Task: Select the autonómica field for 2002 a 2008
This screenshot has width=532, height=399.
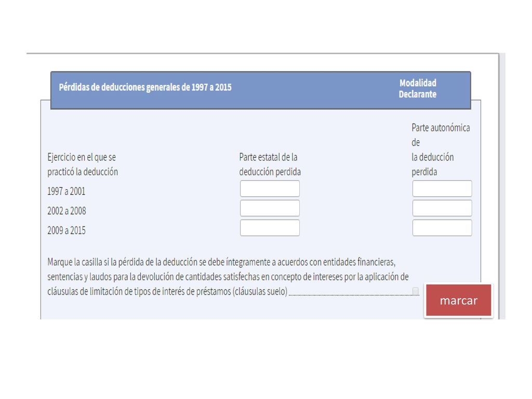Action: click(x=442, y=208)
